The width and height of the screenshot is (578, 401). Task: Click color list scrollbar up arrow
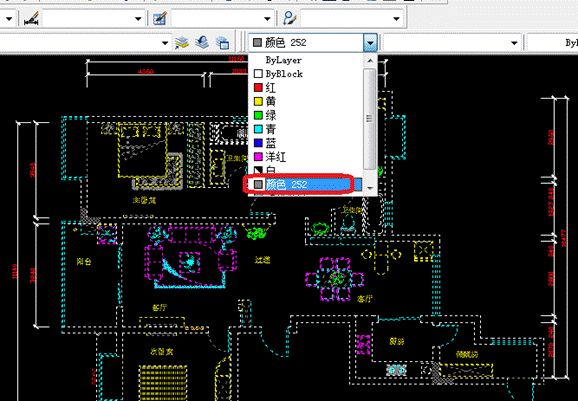click(370, 60)
